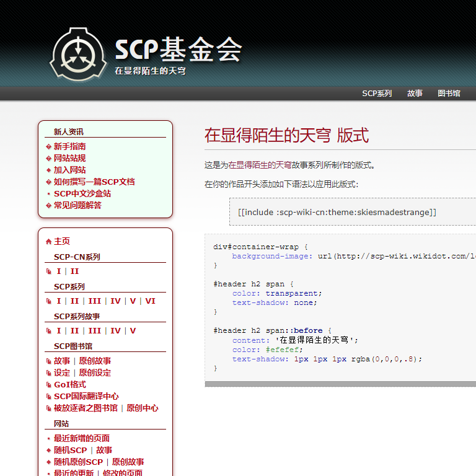Click the page icon beside GoI格式
The width and height of the screenshot is (476, 476).
(48, 385)
